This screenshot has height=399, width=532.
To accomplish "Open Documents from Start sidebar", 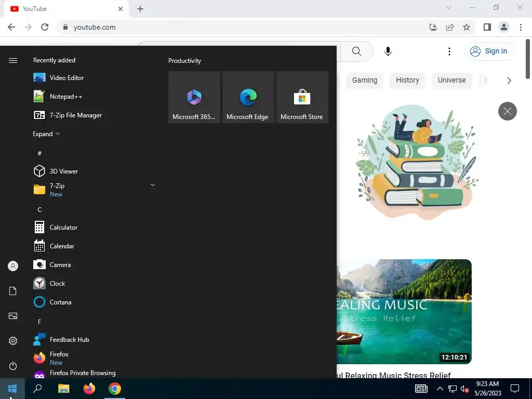I will coord(13,291).
